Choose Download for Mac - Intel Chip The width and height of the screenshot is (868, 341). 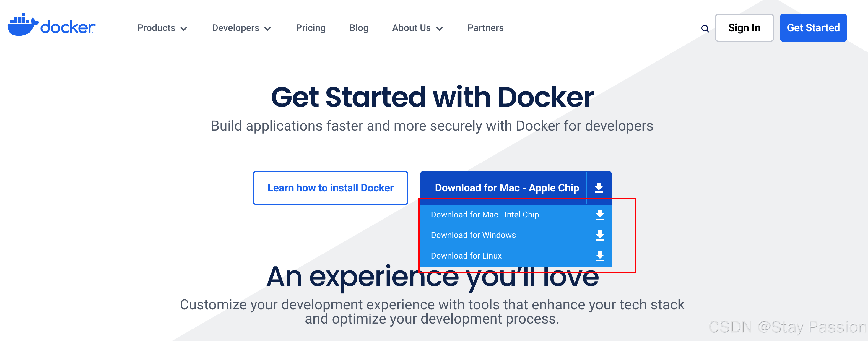pyautogui.click(x=485, y=215)
